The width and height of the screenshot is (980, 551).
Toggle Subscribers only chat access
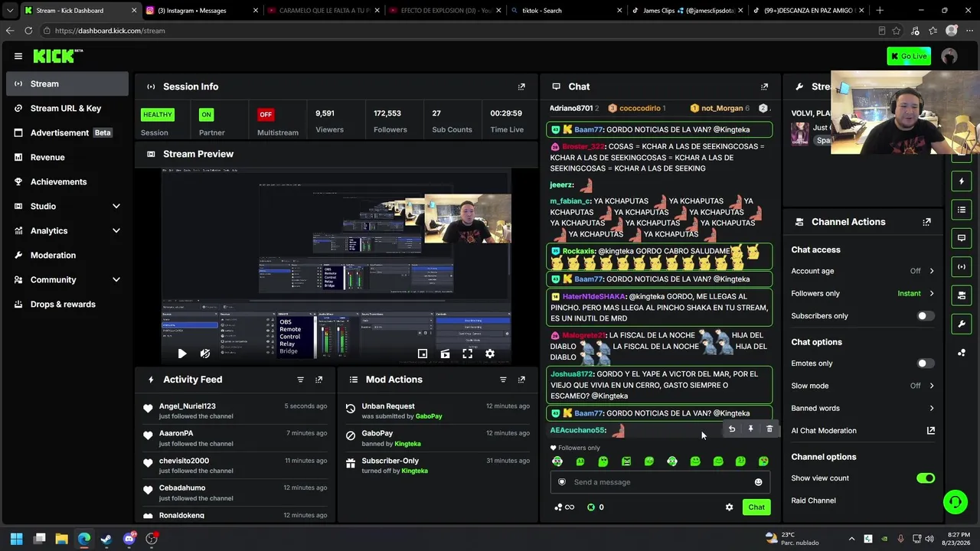(x=926, y=316)
